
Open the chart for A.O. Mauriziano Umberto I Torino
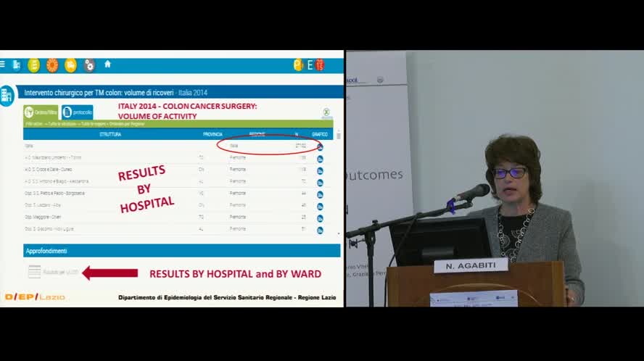tap(320, 159)
